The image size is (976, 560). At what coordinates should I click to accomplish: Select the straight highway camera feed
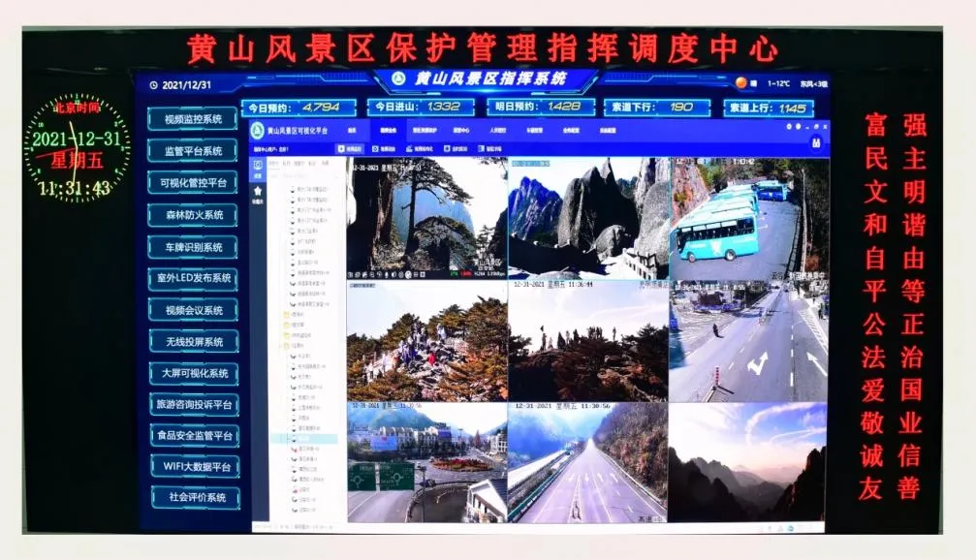[x=589, y=462]
